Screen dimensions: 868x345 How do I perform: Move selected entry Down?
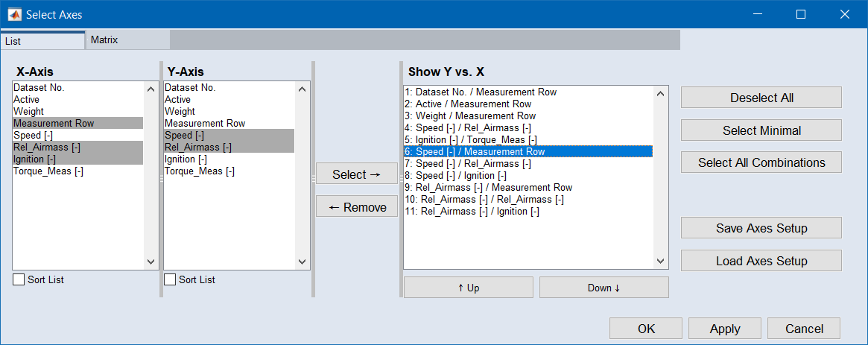604,288
